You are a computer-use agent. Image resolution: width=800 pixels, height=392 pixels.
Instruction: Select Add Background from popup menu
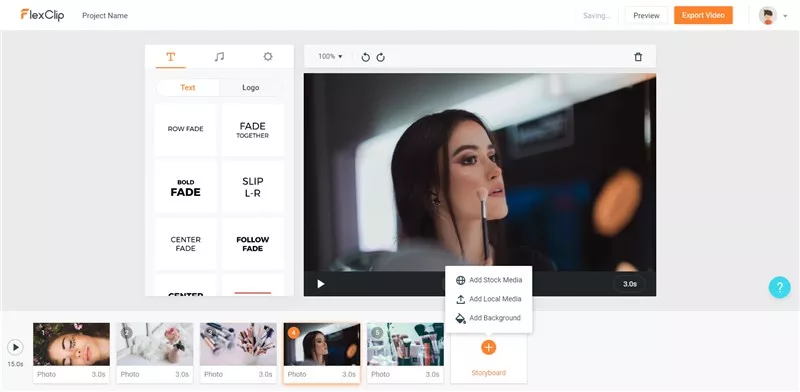488,318
